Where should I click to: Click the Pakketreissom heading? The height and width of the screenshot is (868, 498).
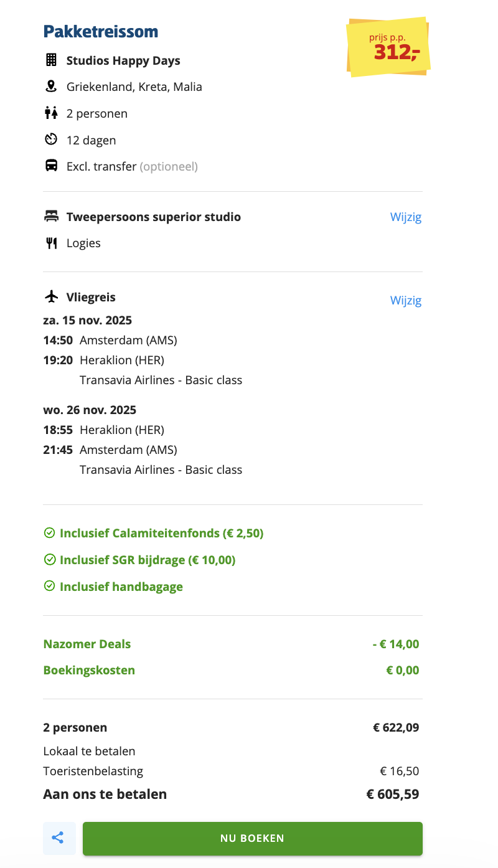[101, 31]
